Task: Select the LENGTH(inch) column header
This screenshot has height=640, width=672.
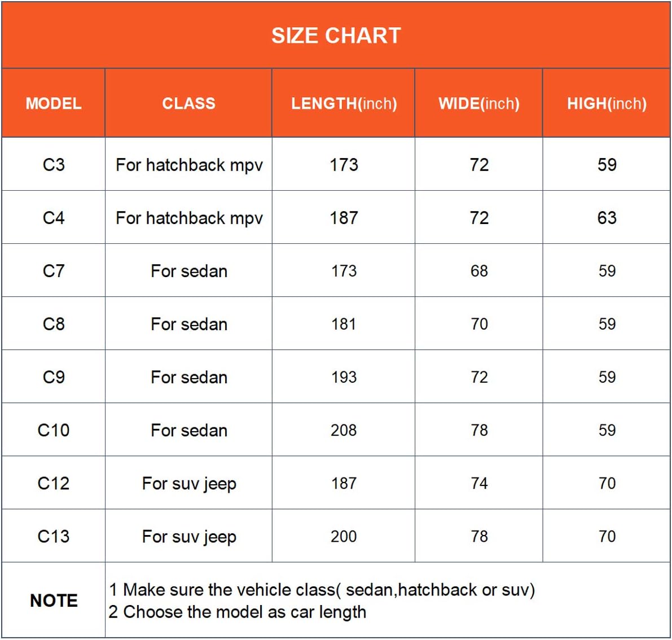Action: 344,103
